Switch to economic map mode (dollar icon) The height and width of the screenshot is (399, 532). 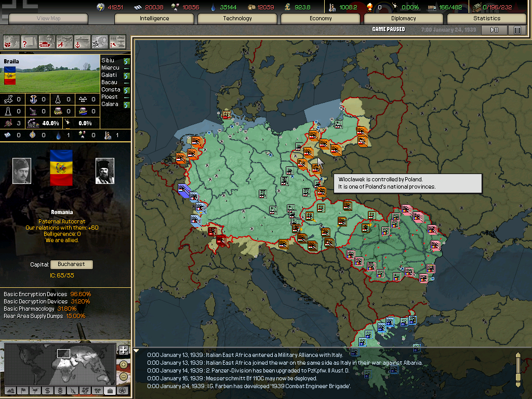click(x=48, y=391)
